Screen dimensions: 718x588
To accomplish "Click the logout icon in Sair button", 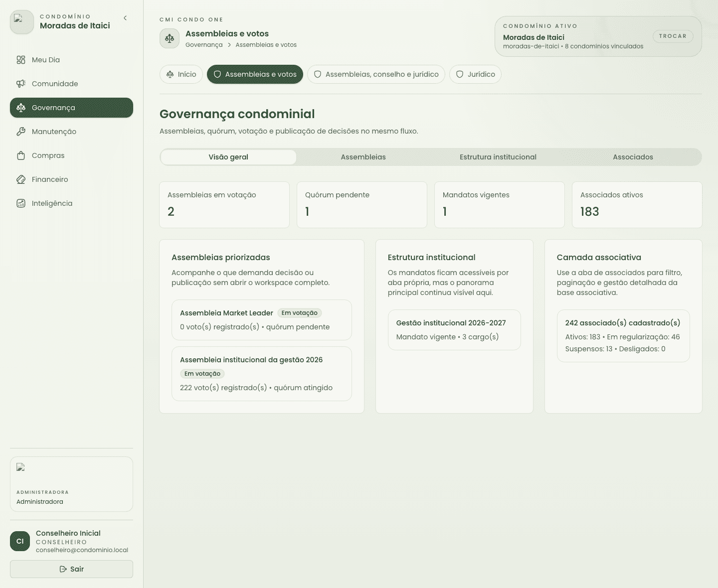I will tap(63, 569).
